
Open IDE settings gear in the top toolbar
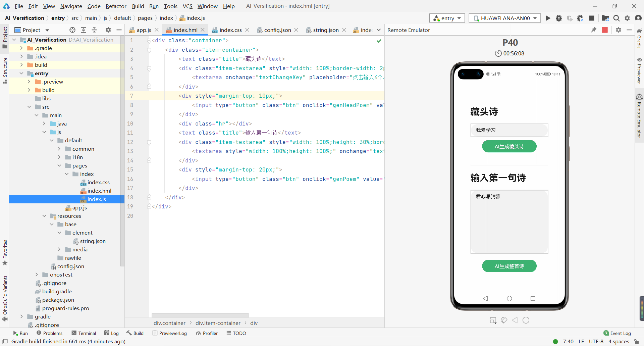pos(627,18)
